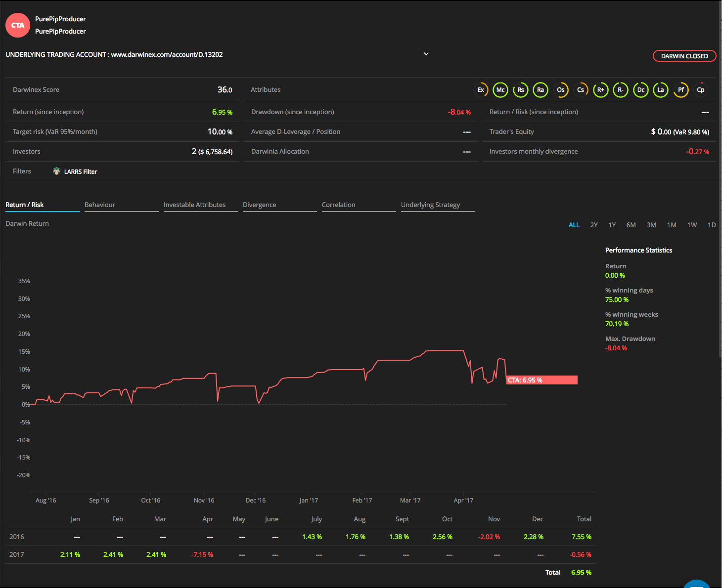The height and width of the screenshot is (588, 722).
Task: Switch to the Investable Attributes tab
Action: pyautogui.click(x=201, y=205)
